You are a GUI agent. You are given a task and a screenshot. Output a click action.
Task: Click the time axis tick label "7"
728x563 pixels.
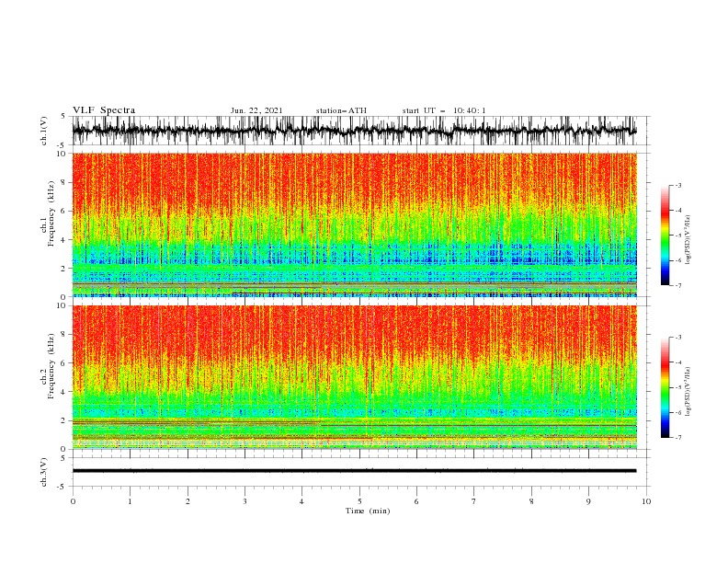pos(474,501)
